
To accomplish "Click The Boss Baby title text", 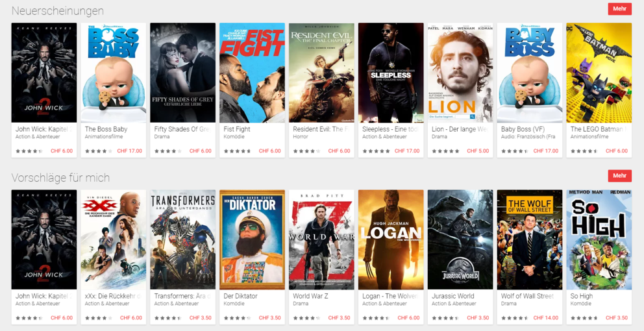I will click(x=106, y=129).
